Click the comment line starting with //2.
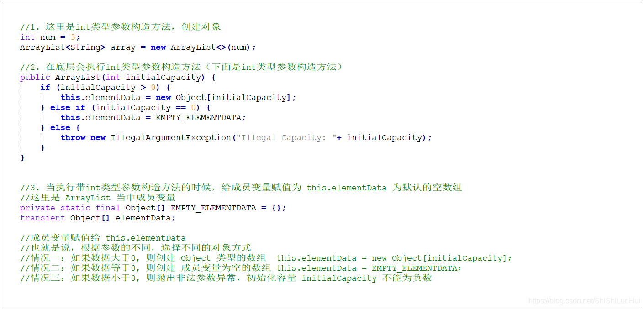Screen dimensions: 644x309 181,67
